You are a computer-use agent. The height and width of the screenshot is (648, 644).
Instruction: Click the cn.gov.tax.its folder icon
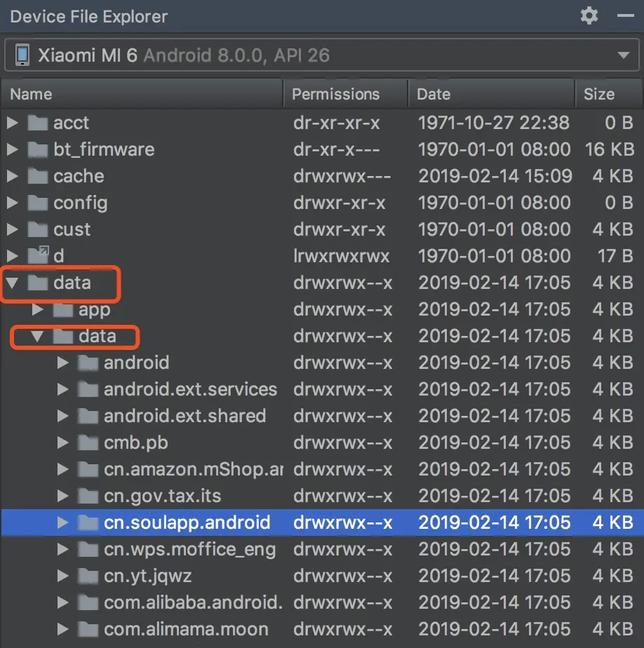(x=88, y=496)
